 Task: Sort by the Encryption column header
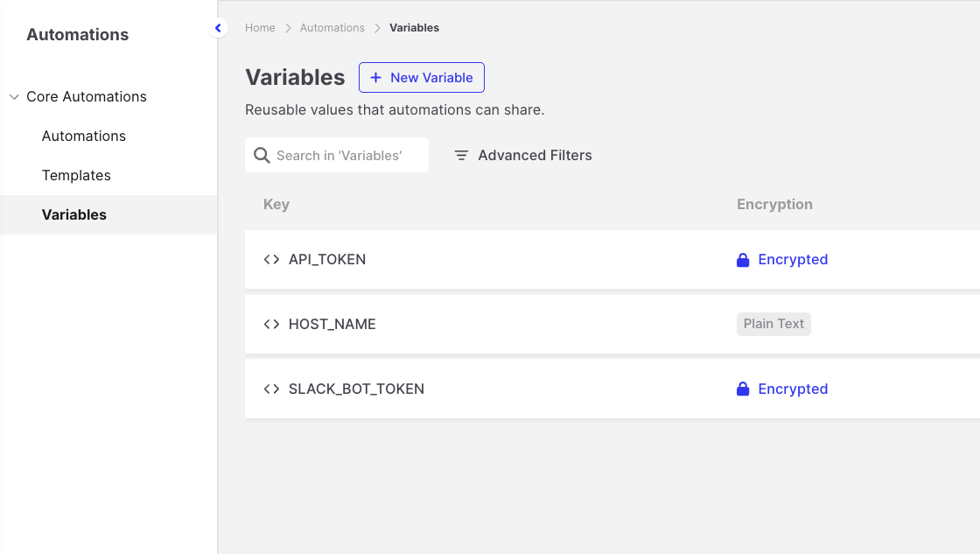tap(774, 205)
